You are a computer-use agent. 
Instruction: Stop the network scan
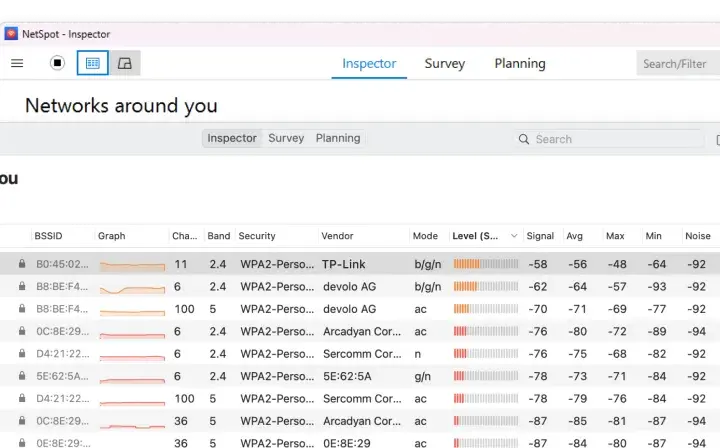point(57,63)
